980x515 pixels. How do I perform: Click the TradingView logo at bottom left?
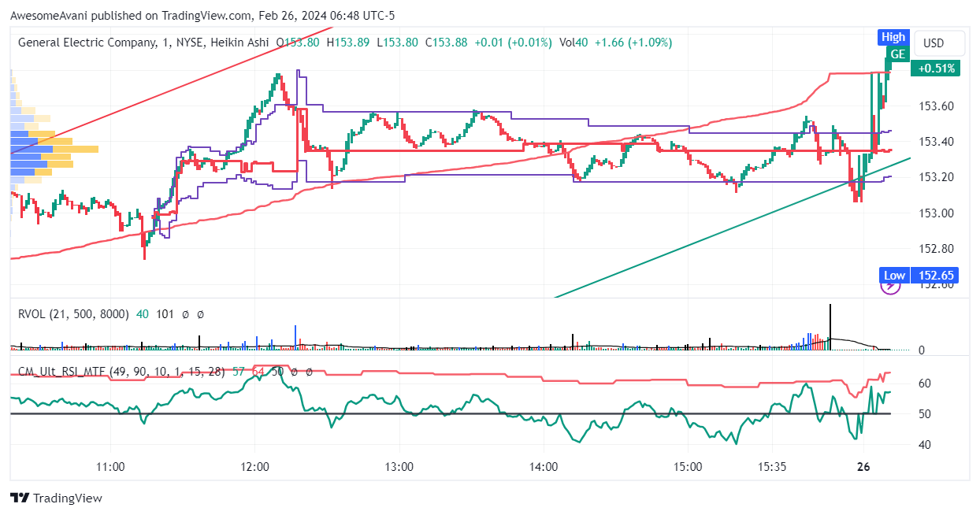point(56,498)
